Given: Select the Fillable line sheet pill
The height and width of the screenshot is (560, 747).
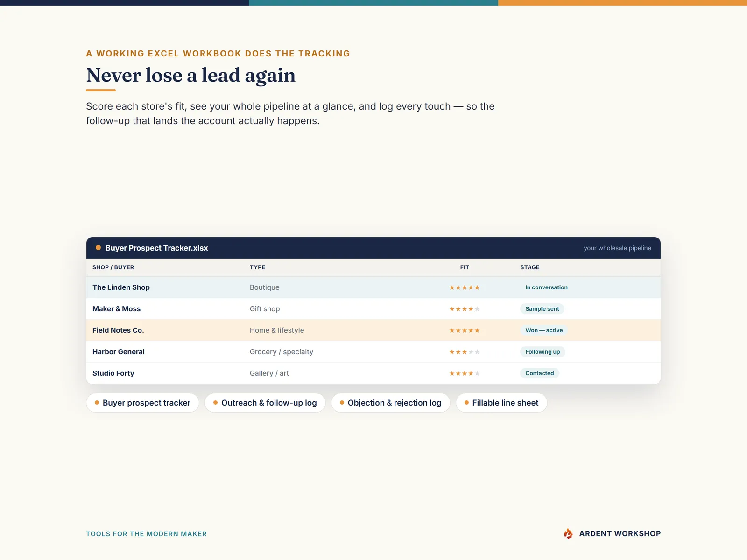Looking at the screenshot, I should pyautogui.click(x=501, y=403).
